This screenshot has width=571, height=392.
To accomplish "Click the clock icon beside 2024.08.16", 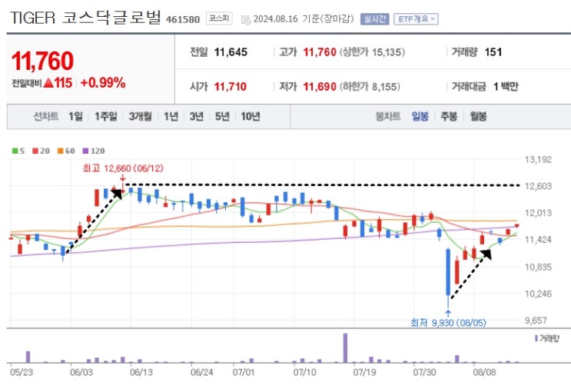I will point(246,20).
